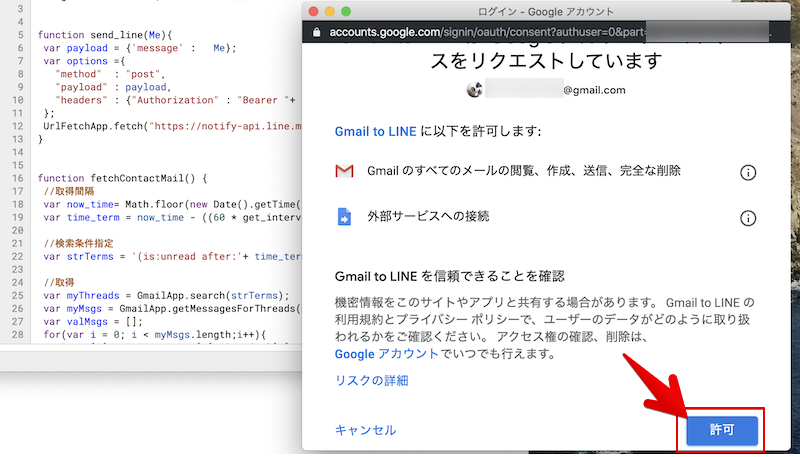The width and height of the screenshot is (800, 457).
Task: Minimize the window with the yellow button
Action: coord(329,10)
